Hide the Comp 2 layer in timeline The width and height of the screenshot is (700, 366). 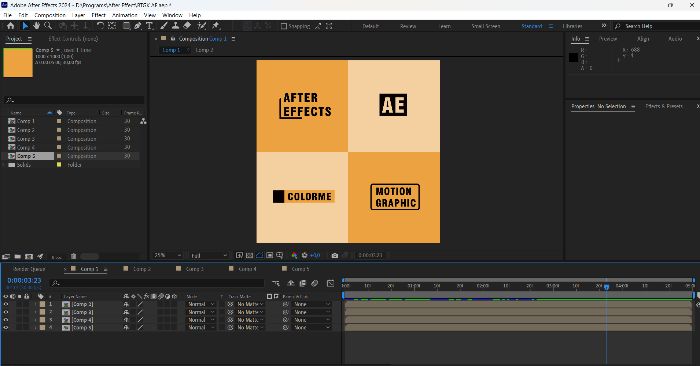6,304
